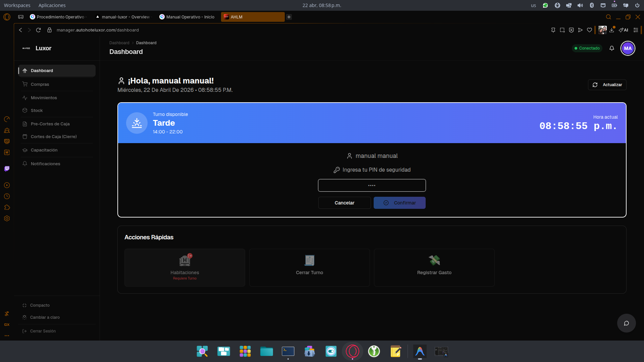
Task: Launch the file manager from dock
Action: pos(267,351)
